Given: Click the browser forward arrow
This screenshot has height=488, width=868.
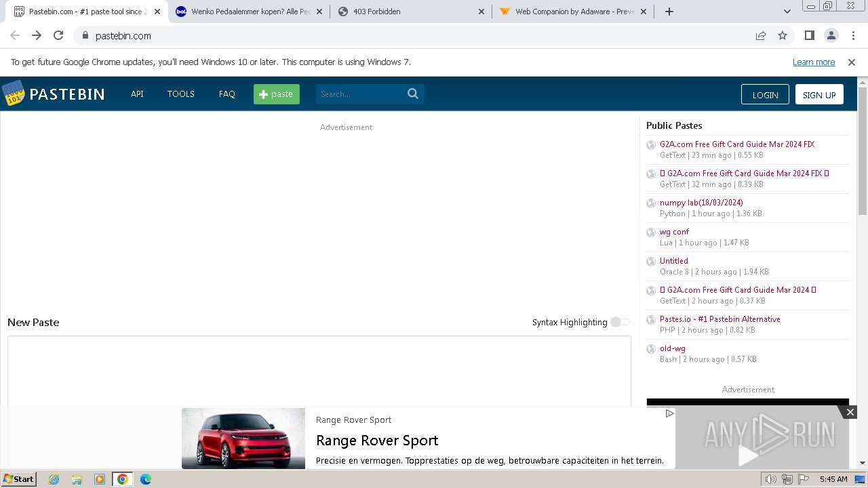Looking at the screenshot, I should click(x=37, y=35).
